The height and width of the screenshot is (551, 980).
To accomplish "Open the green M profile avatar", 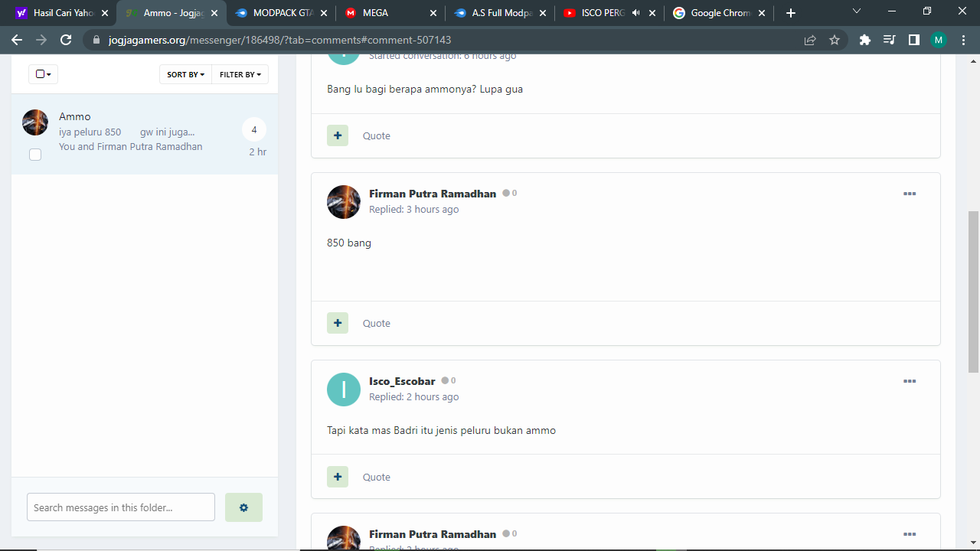I will [x=939, y=40].
